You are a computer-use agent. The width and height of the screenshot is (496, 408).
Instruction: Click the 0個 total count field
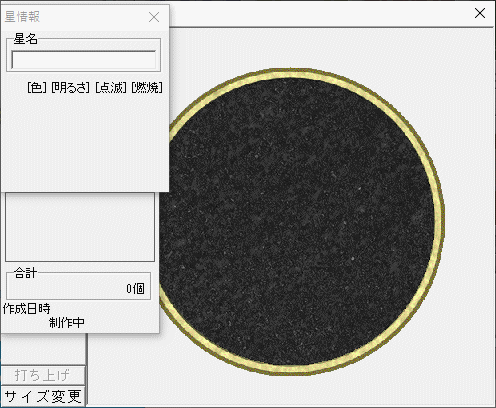[x=135, y=289]
